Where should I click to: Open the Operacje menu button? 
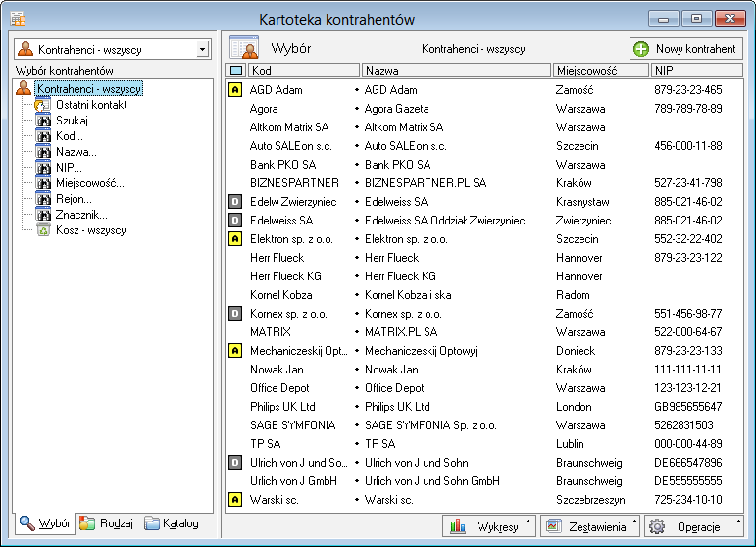pos(694,526)
